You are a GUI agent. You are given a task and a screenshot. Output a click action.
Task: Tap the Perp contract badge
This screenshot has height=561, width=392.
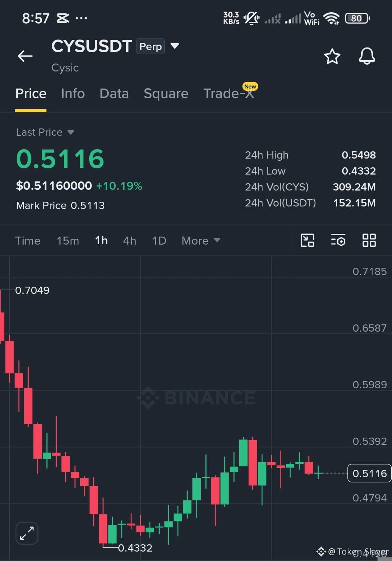pyautogui.click(x=151, y=46)
